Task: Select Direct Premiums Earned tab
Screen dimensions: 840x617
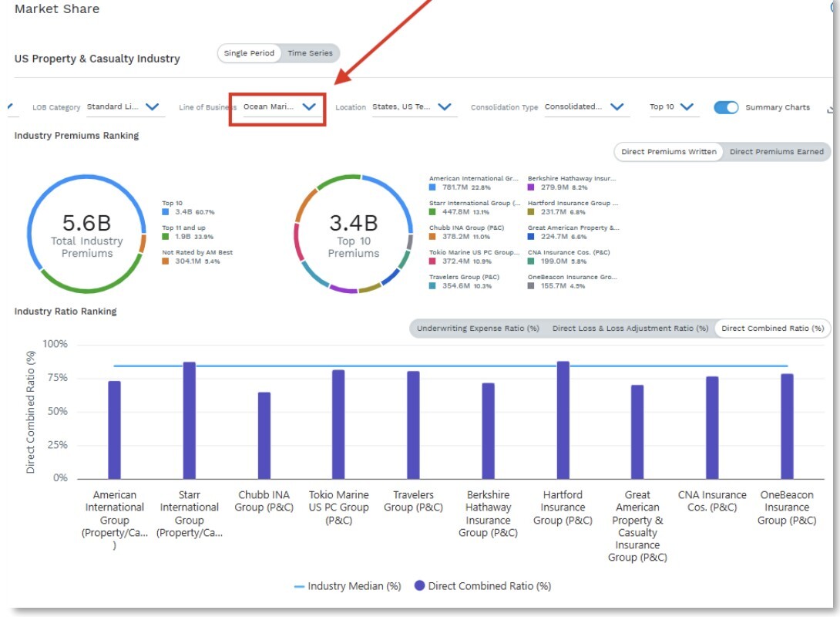Action: click(x=776, y=152)
